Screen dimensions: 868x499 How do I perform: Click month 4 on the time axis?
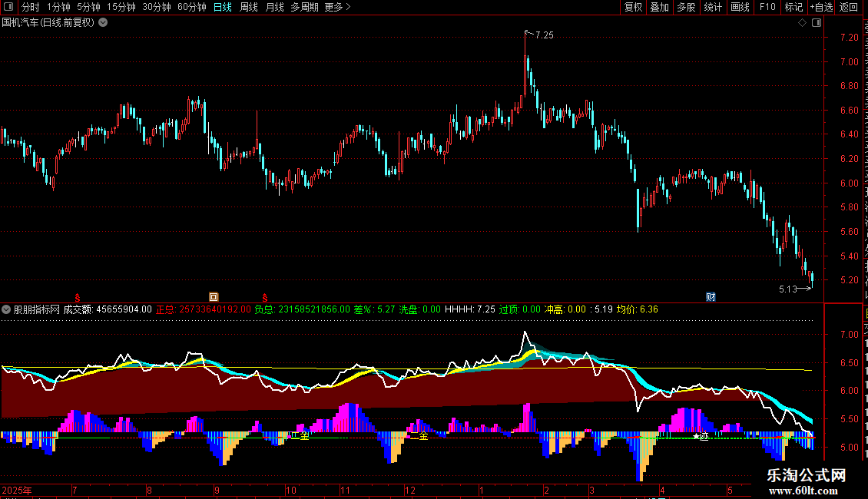pyautogui.click(x=663, y=491)
